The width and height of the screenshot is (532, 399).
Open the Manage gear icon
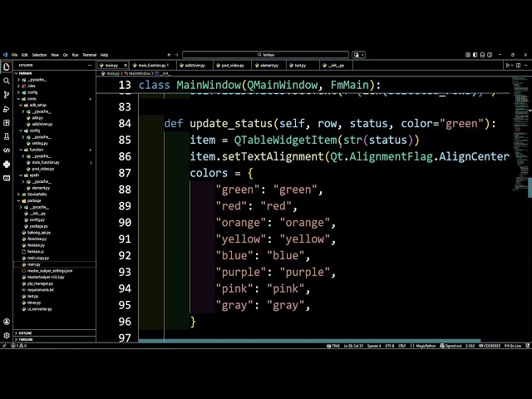[x=7, y=336]
